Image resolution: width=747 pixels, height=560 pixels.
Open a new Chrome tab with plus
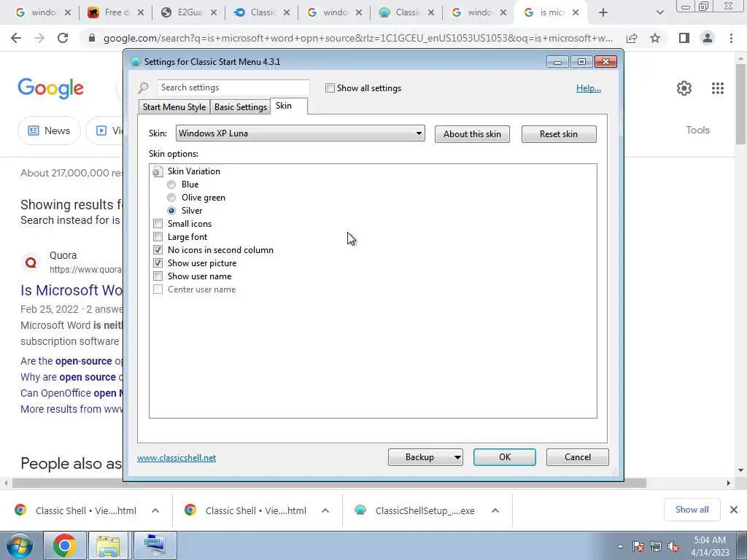click(603, 13)
